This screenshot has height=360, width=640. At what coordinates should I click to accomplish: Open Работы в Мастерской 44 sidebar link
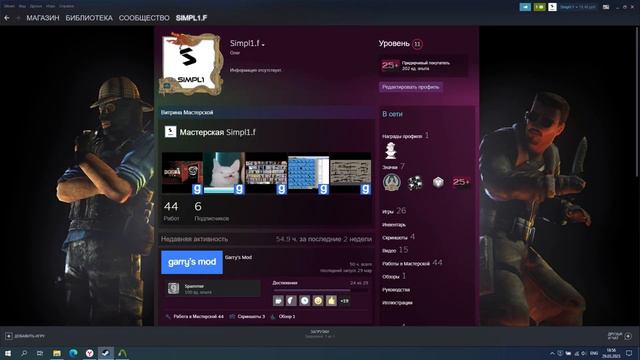click(412, 263)
